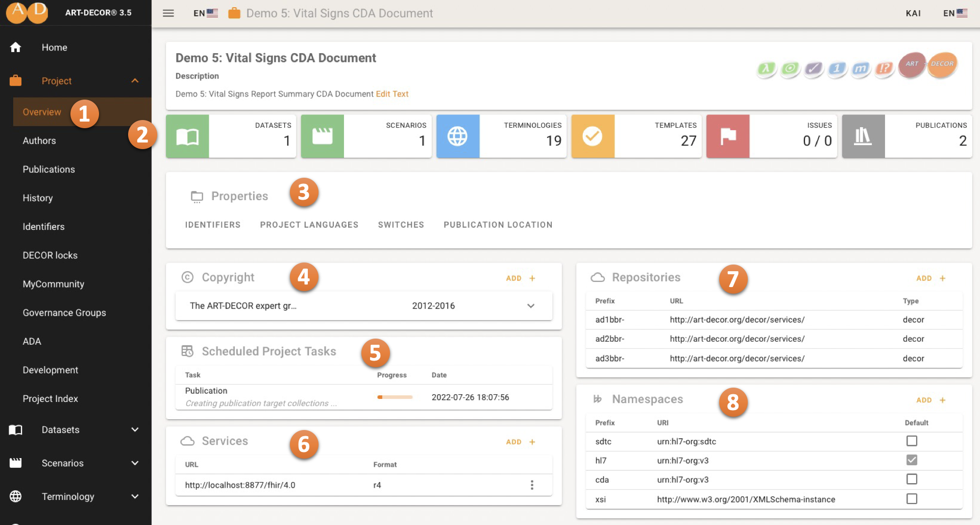The width and height of the screenshot is (980, 525).
Task: Expand the Datasets sidebar menu
Action: pyautogui.click(x=135, y=430)
